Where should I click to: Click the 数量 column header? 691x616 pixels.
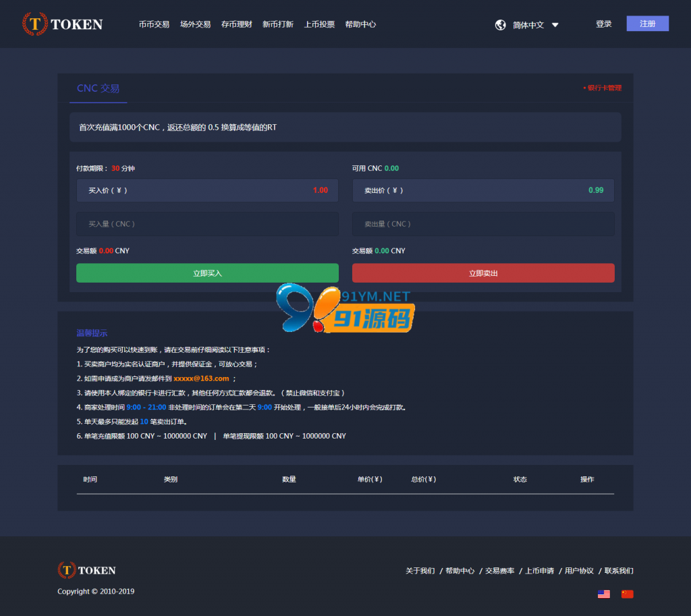(289, 479)
